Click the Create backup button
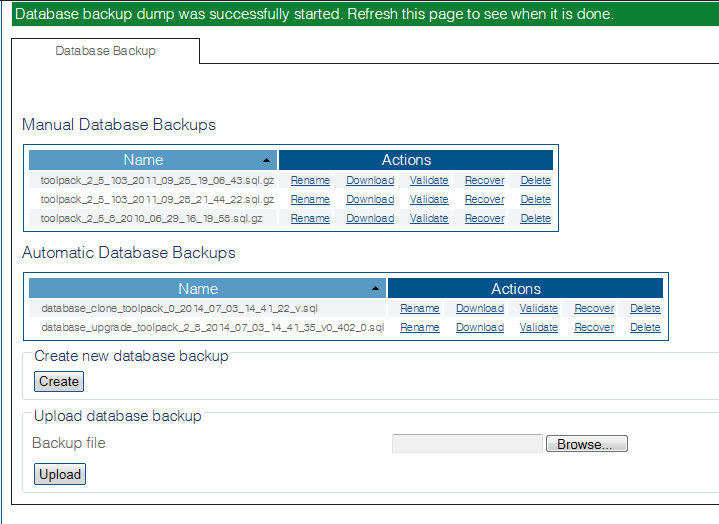719x524 pixels. click(x=59, y=381)
